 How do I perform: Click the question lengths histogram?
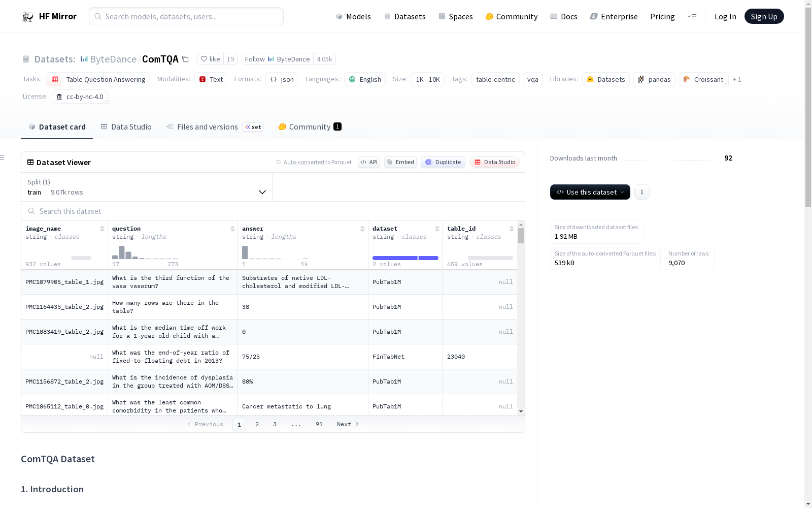point(145,252)
